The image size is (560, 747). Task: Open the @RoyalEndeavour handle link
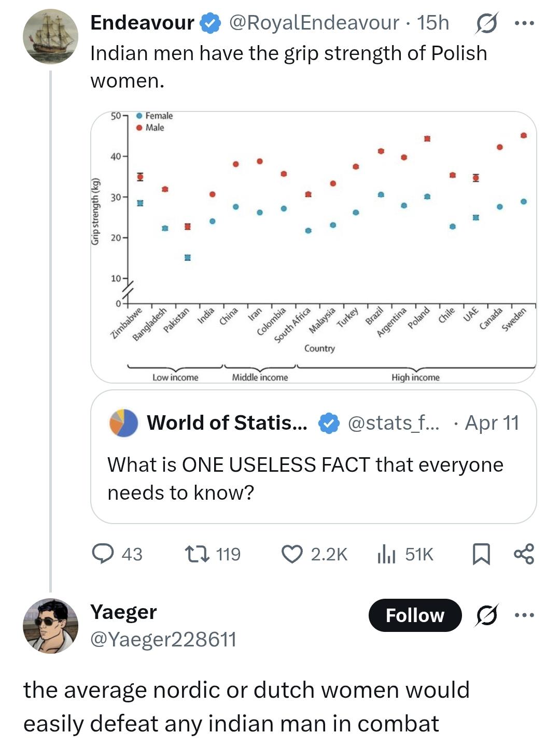[314, 23]
